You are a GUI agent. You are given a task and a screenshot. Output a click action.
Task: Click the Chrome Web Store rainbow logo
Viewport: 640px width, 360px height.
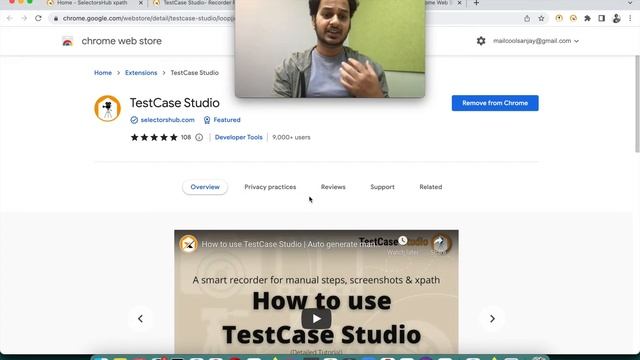[67, 41]
